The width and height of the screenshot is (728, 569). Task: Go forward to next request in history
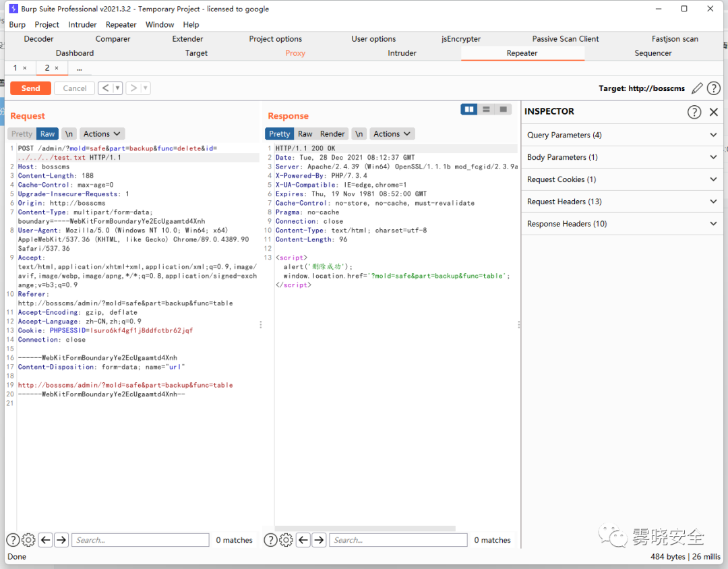tap(133, 88)
